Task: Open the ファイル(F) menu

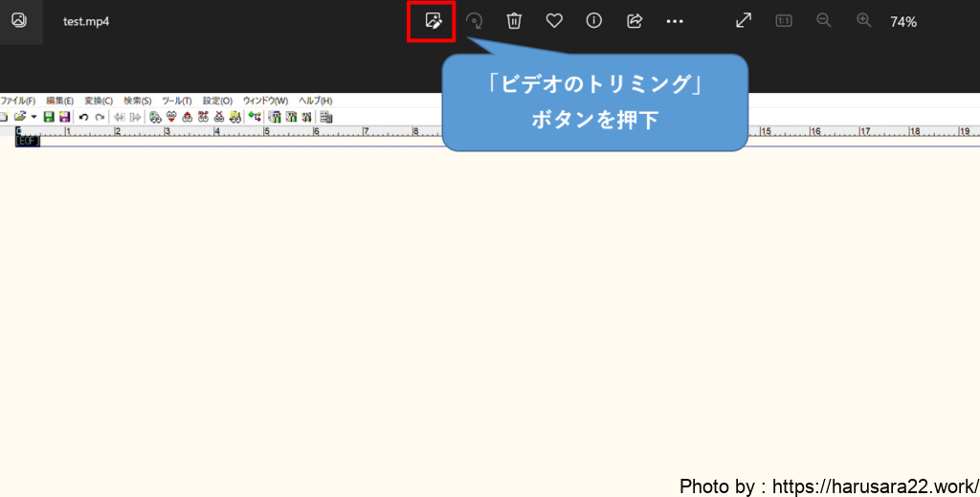Action: point(17,101)
